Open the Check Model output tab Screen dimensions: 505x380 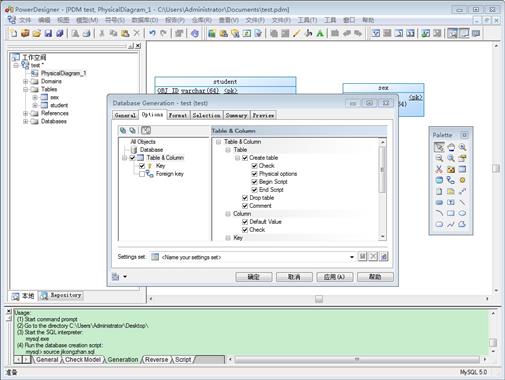point(83,360)
